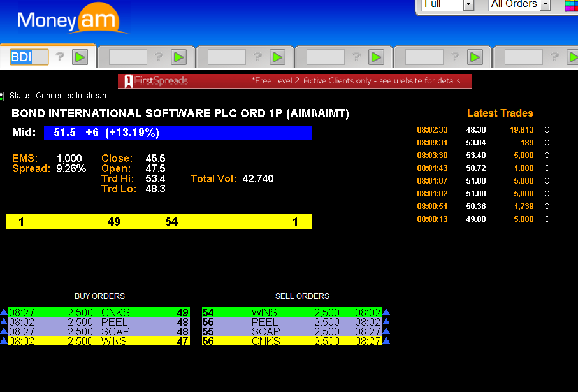Select the 08:01:43 trade at 50.72
The image size is (578, 392).
(483, 168)
